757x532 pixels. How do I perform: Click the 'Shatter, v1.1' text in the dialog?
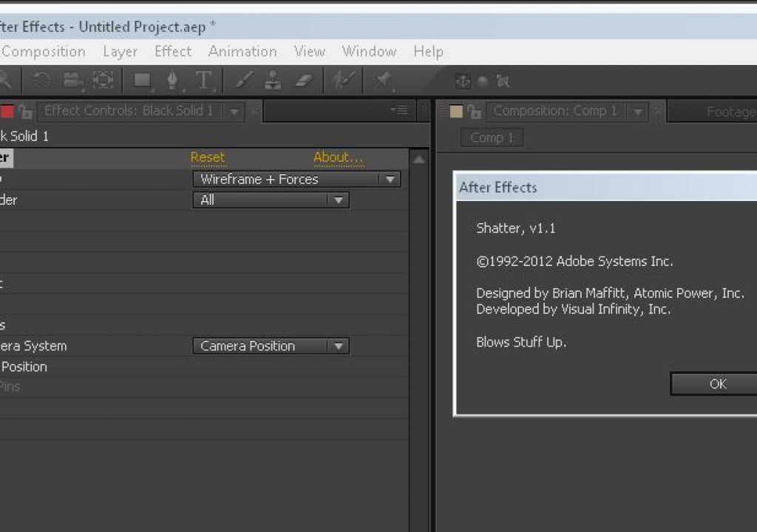pyautogui.click(x=515, y=228)
